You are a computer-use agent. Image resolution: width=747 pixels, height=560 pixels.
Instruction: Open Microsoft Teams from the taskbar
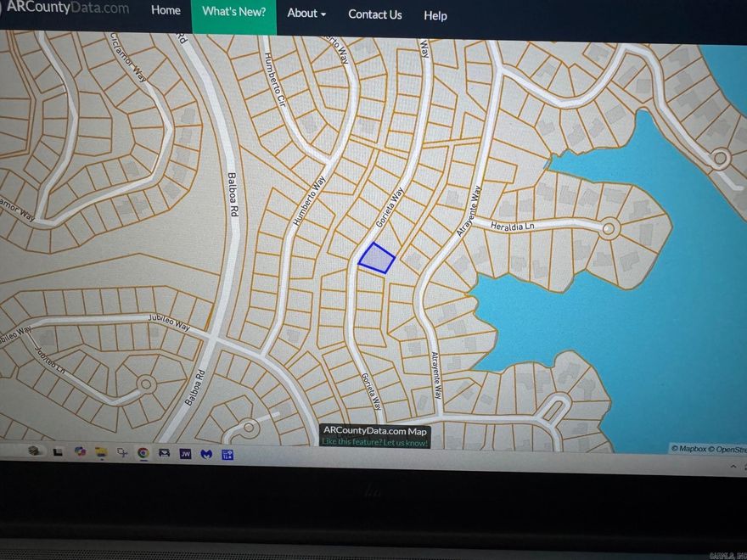tap(228, 453)
